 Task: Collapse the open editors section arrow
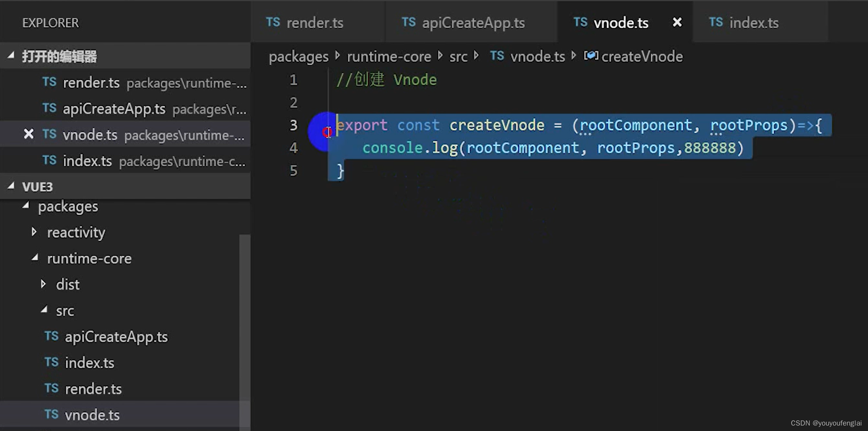11,56
